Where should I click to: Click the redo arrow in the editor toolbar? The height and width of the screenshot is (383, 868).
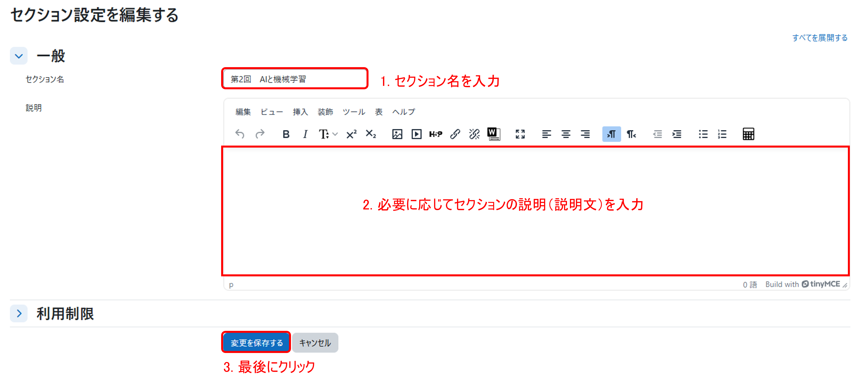[x=260, y=134]
